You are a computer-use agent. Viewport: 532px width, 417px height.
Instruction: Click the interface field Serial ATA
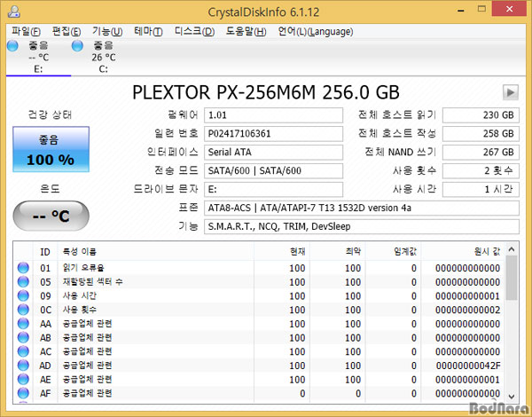273,152
